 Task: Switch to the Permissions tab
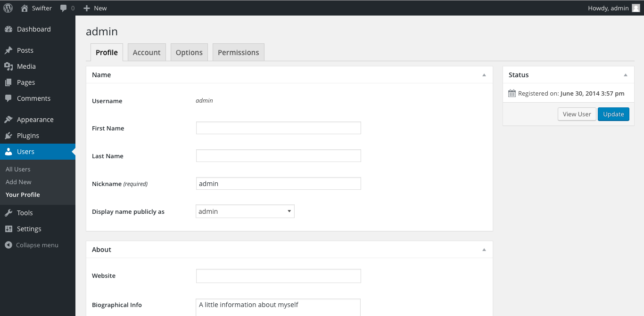point(239,52)
